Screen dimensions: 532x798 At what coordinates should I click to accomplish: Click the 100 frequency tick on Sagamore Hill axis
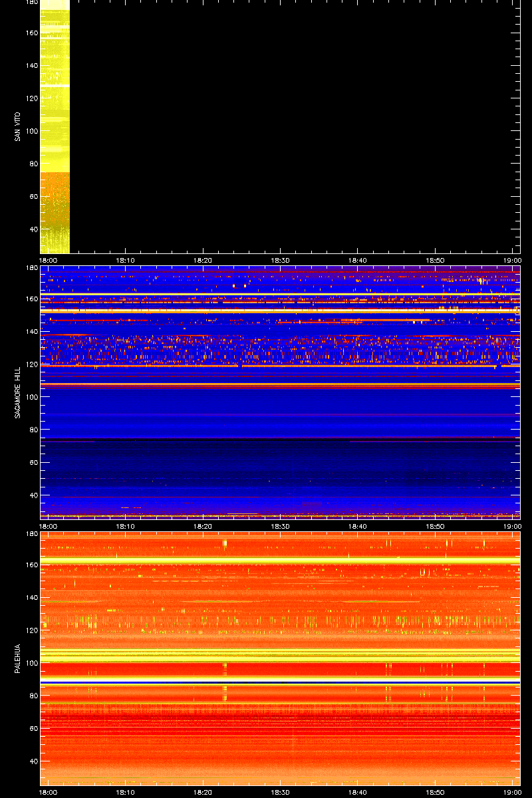(31, 397)
